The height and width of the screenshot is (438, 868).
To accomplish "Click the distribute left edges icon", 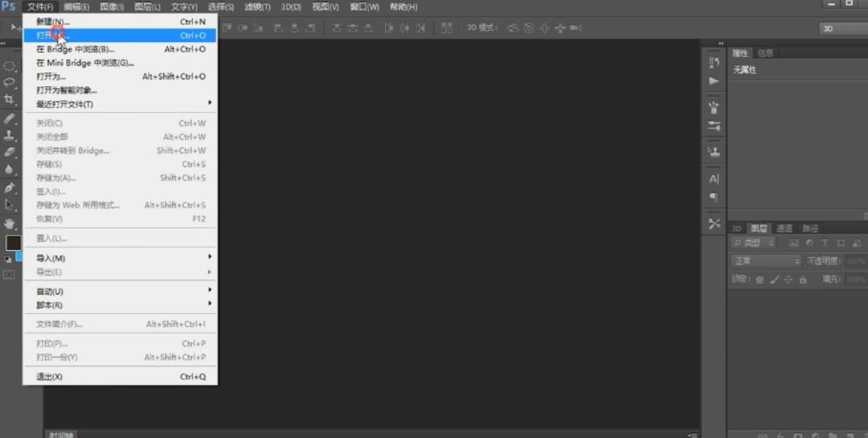I will [x=389, y=28].
